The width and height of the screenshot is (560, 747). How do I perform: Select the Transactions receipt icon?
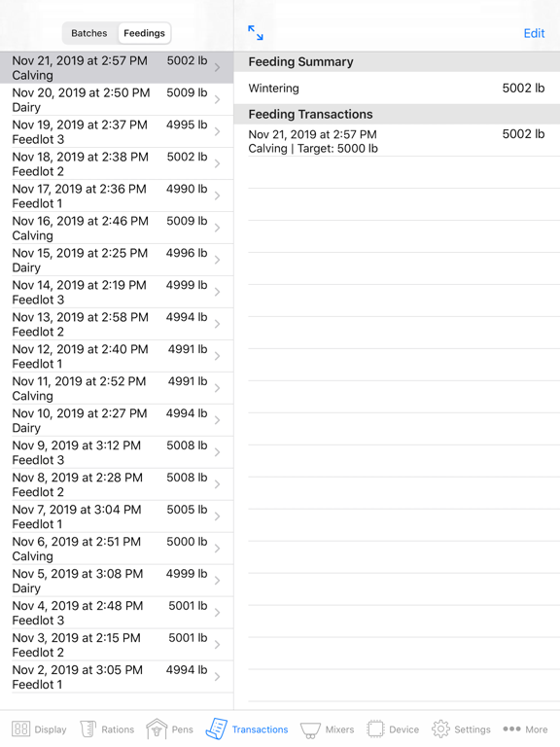[216, 729]
